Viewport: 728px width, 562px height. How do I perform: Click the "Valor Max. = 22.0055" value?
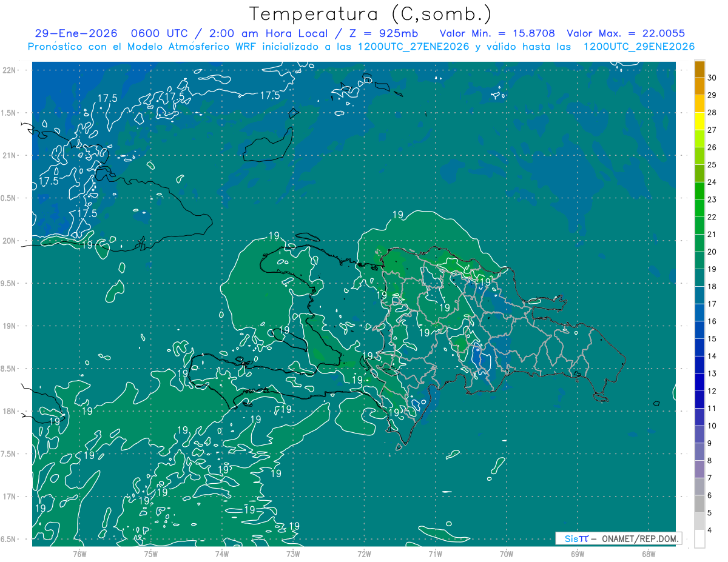click(x=625, y=33)
